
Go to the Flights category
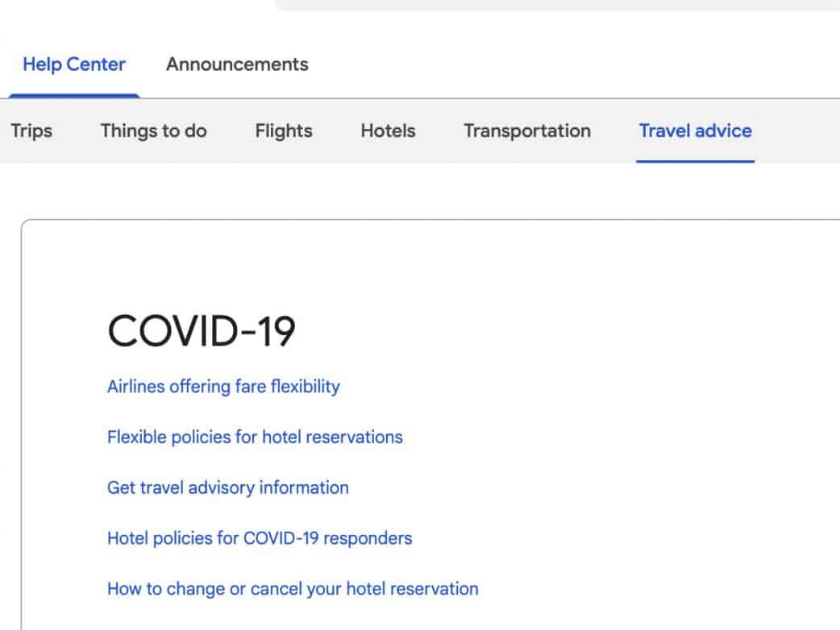284,131
